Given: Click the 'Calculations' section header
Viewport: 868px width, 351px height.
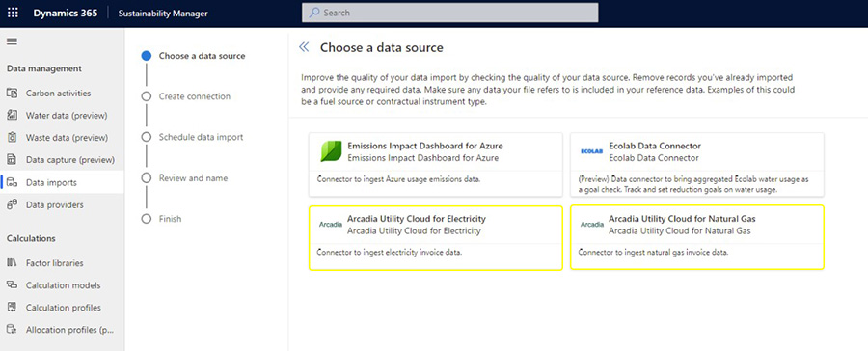Looking at the screenshot, I should [31, 238].
